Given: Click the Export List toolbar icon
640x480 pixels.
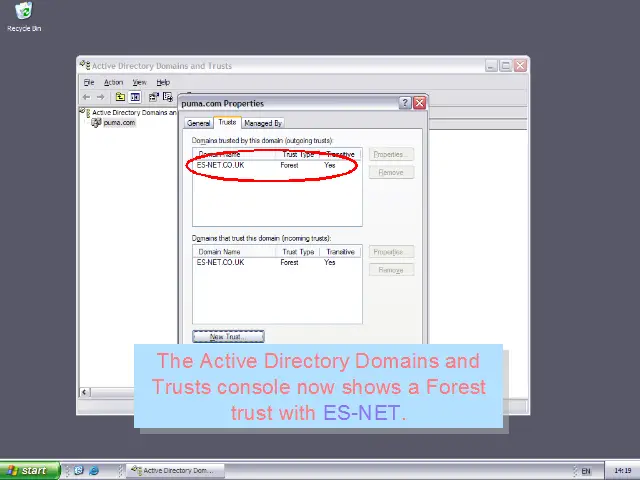Looking at the screenshot, I should (x=168, y=97).
